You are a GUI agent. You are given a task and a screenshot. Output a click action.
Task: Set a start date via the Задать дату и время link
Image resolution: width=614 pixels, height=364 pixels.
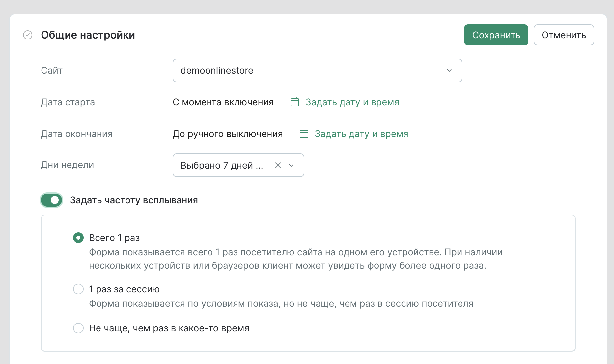coord(352,102)
